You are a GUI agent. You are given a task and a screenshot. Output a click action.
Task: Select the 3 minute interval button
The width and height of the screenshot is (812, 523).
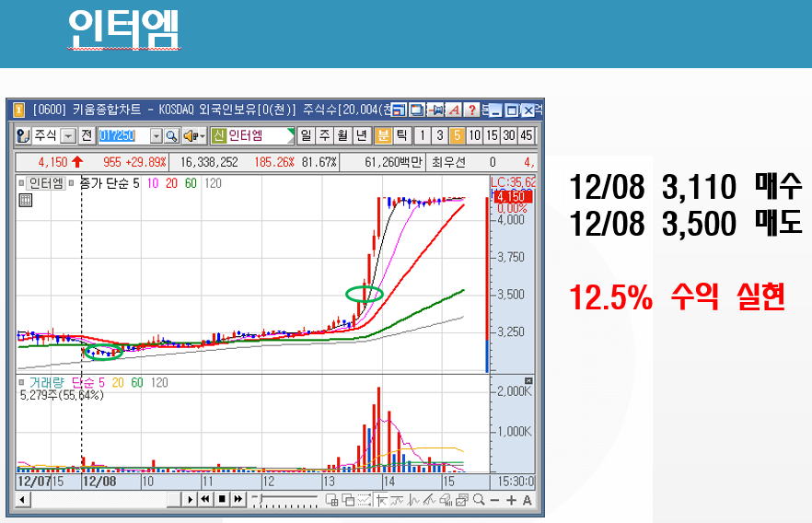[440, 135]
